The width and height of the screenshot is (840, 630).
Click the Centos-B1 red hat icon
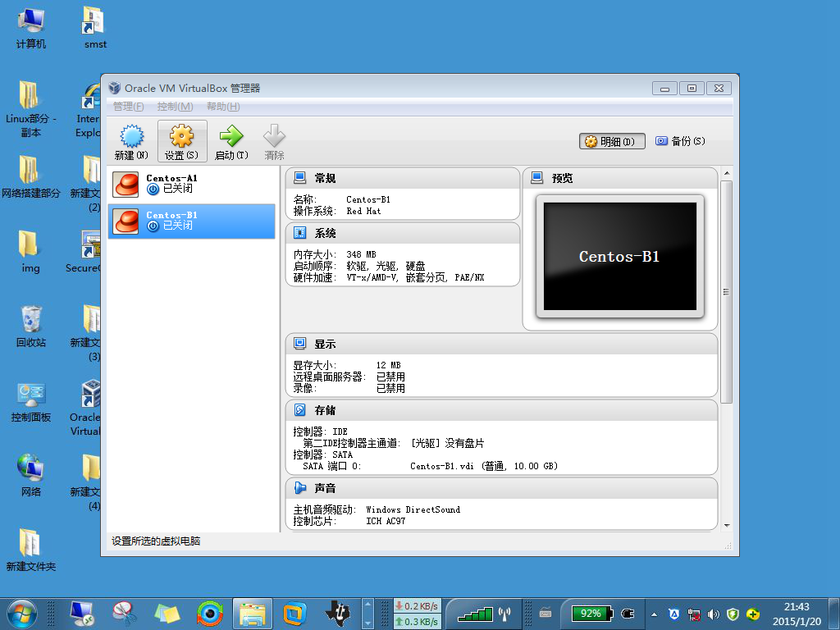pyautogui.click(x=126, y=221)
